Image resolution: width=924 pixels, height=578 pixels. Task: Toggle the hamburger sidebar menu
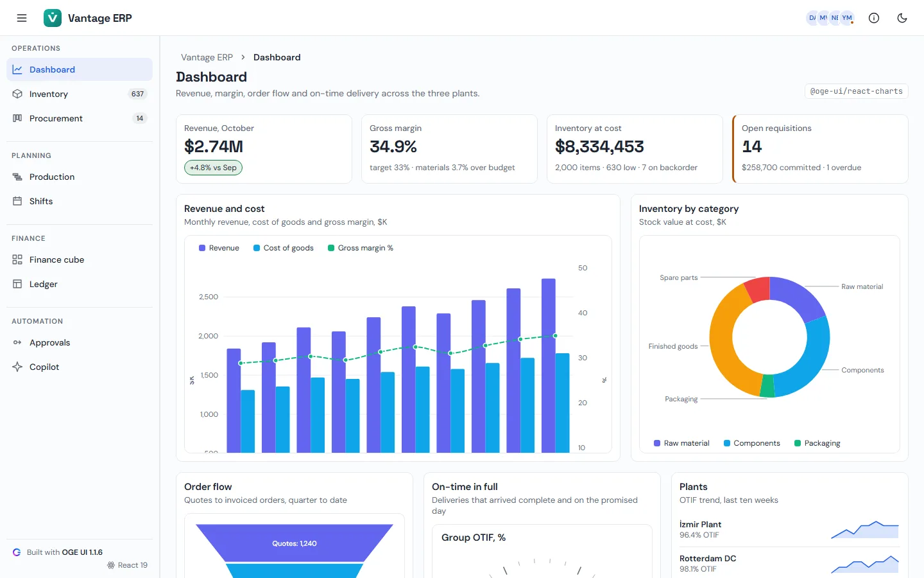(x=22, y=18)
